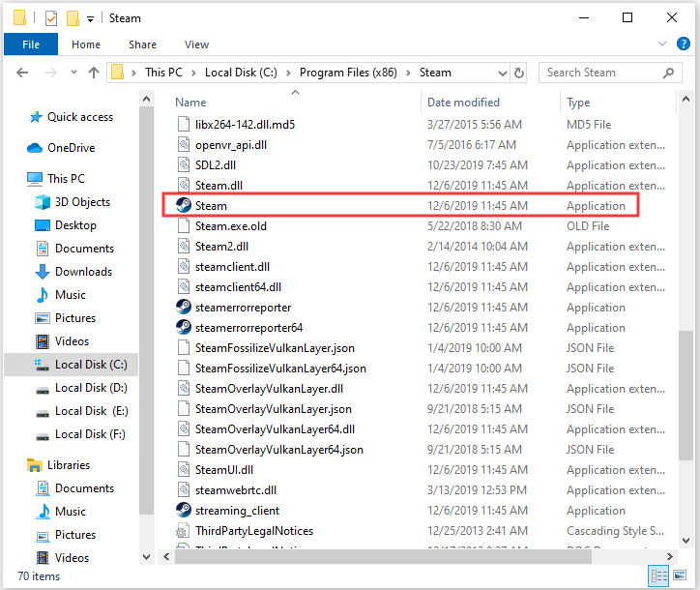Select the steamwebrtc.dll file name

pos(236,490)
